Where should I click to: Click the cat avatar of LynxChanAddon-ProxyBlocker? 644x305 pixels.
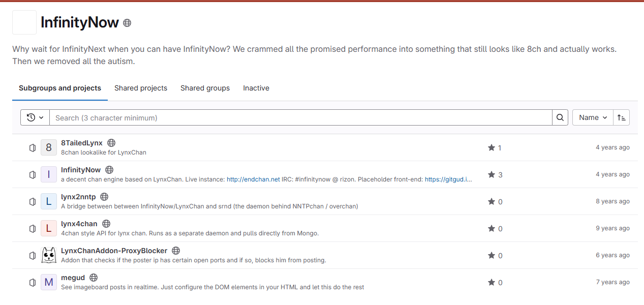click(49, 255)
